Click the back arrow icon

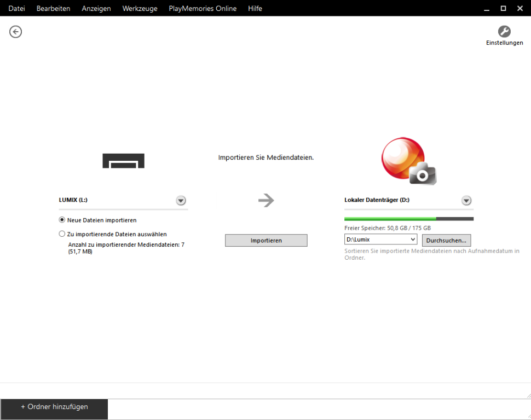(x=15, y=32)
